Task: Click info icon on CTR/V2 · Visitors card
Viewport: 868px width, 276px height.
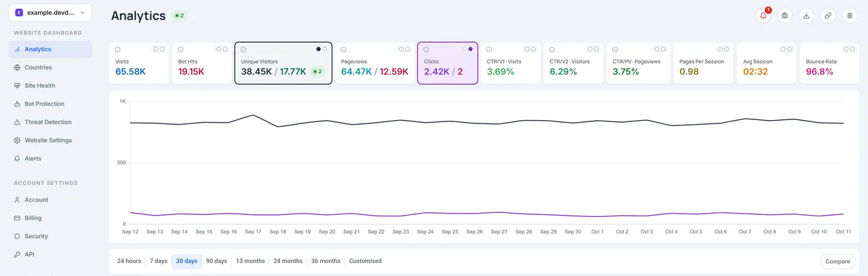Action: click(x=552, y=50)
